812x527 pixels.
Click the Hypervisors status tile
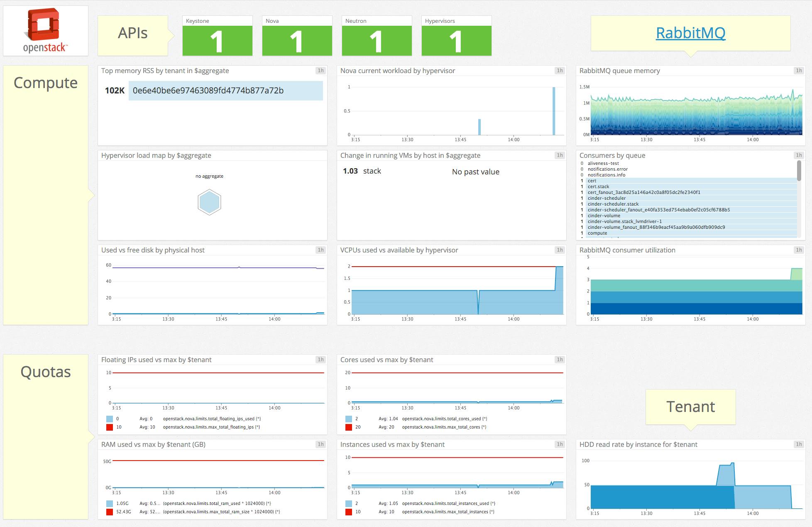[x=456, y=40]
